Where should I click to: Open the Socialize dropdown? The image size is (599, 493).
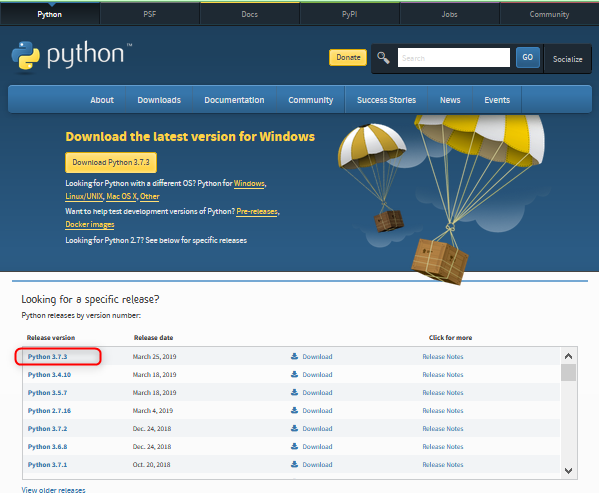tap(568, 59)
